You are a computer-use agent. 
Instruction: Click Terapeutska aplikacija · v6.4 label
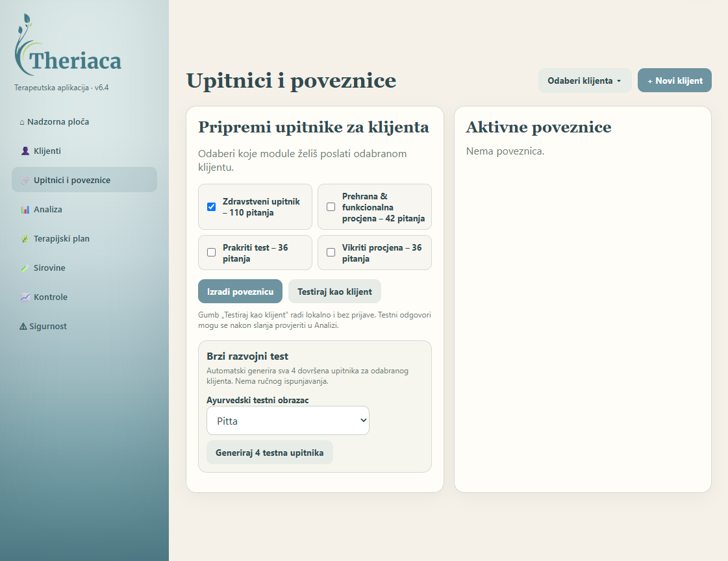[61, 88]
